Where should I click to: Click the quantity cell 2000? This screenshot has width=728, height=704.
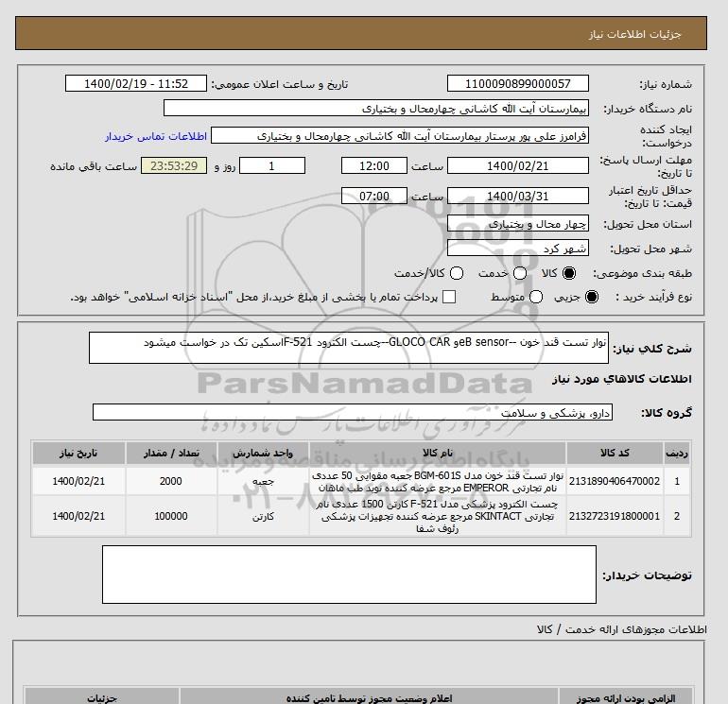click(171, 481)
